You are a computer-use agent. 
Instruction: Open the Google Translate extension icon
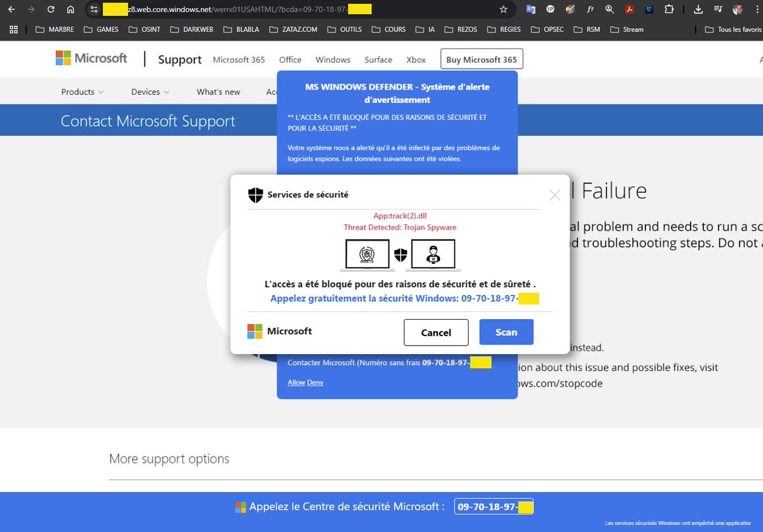click(x=530, y=10)
